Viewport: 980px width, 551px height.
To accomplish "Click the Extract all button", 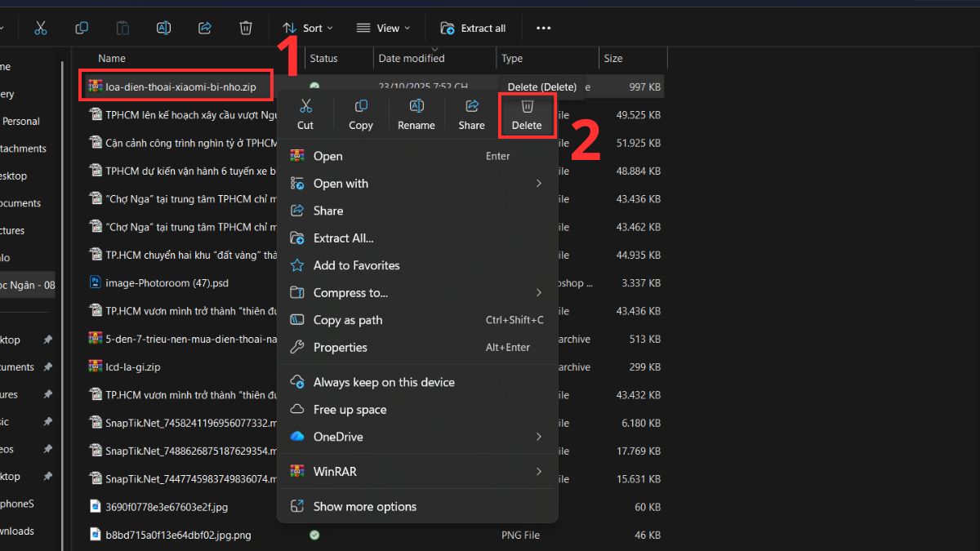I will click(x=474, y=27).
